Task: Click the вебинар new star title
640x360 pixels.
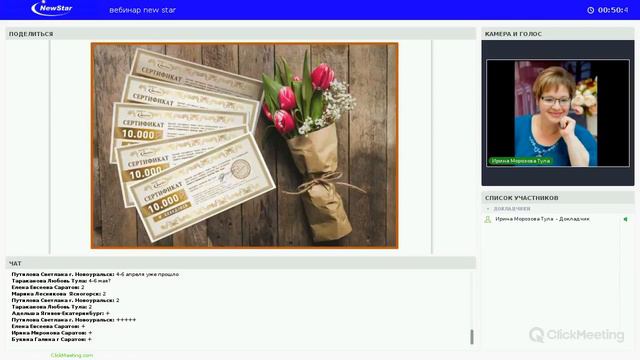Action: tap(142, 10)
